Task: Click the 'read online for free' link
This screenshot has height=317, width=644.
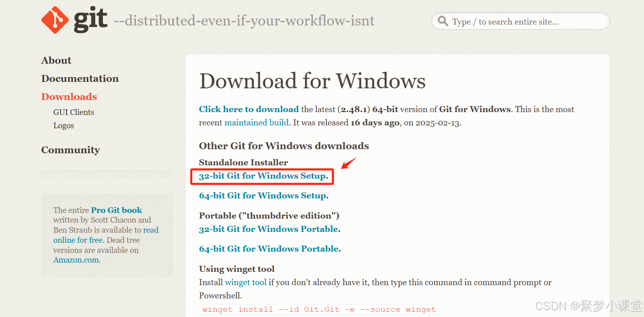Action: coord(106,235)
